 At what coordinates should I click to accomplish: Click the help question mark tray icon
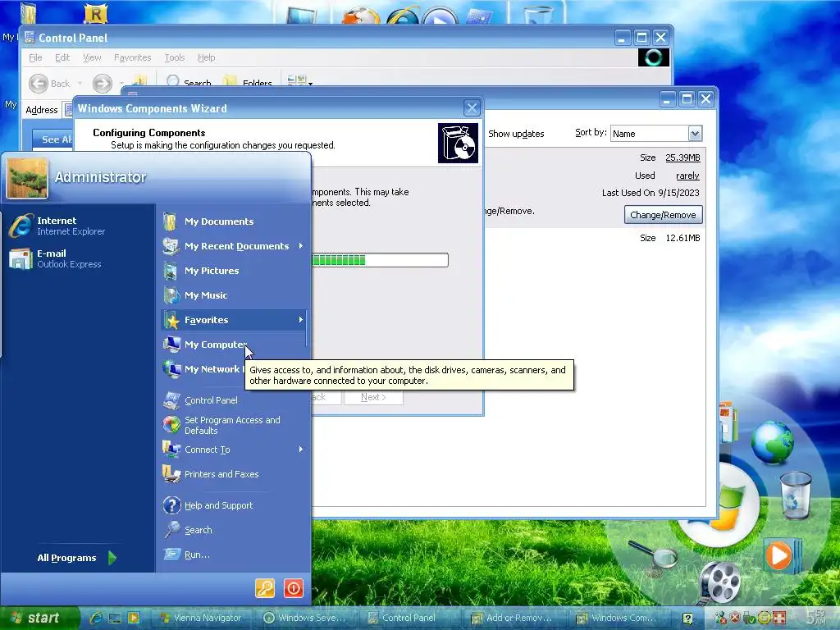tap(688, 619)
